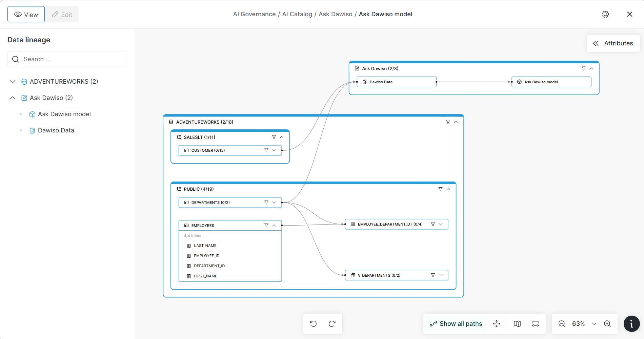This screenshot has width=644, height=339.
Task: Select Ask Dawiso model node in diagram
Action: click(551, 82)
